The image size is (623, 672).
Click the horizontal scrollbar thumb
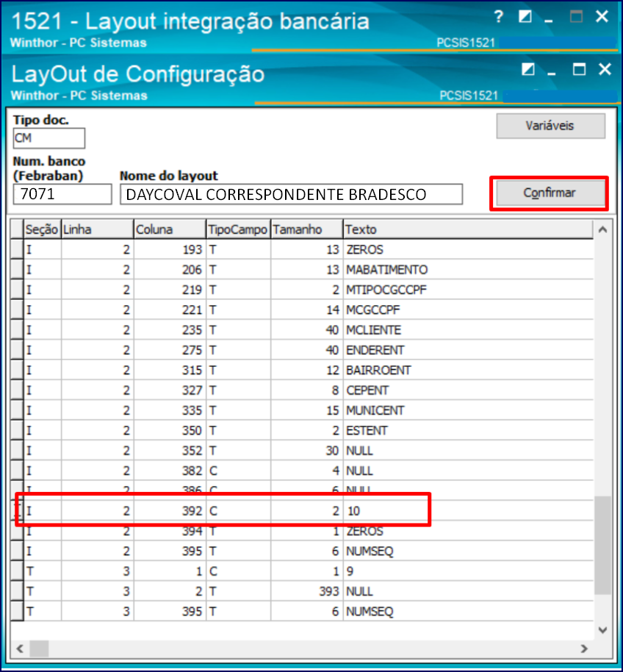(39, 648)
